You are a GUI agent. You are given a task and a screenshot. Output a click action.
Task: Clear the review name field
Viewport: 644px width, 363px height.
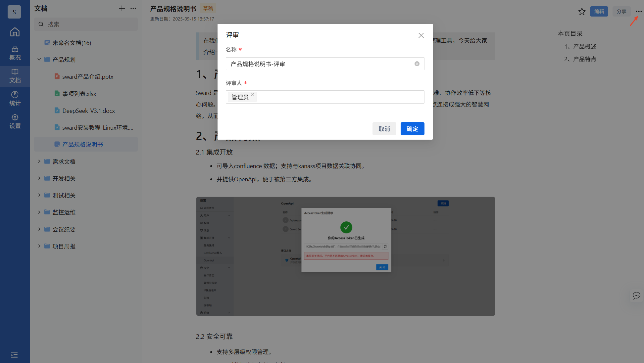point(417,64)
